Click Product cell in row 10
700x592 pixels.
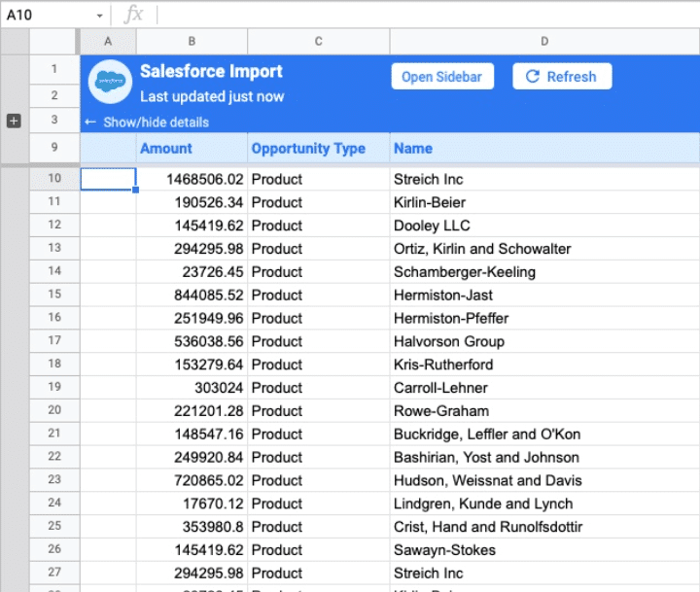coord(318,179)
